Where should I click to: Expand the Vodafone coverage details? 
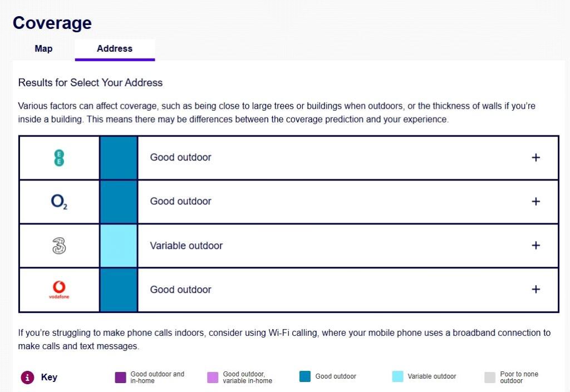(535, 290)
